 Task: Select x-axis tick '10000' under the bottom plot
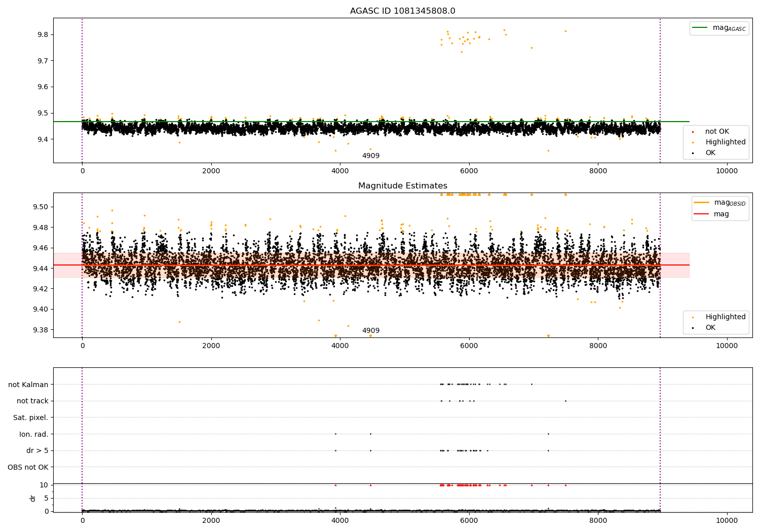click(x=727, y=521)
